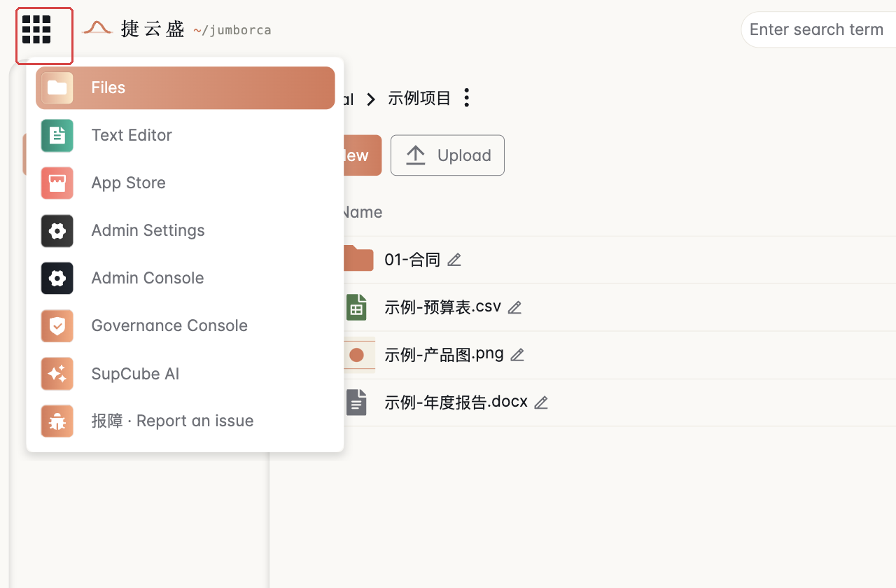Screen dimensions: 896x588
Task: Click the Admin Settings gear icon
Action: pyautogui.click(x=57, y=231)
